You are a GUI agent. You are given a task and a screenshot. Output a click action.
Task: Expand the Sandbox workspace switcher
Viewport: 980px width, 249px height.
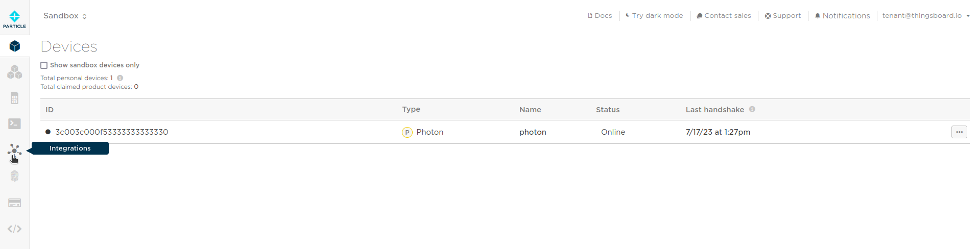(65, 16)
